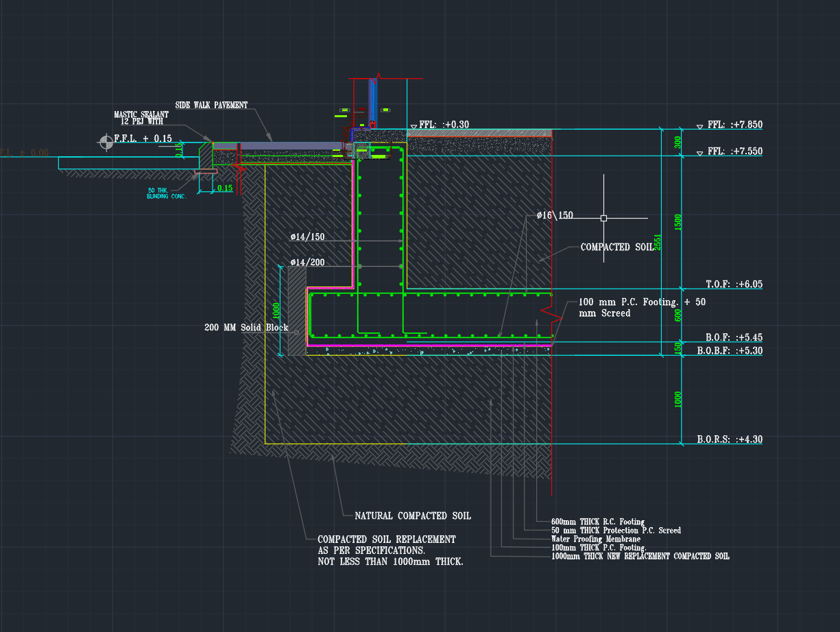840x632 pixels.
Task: Select the level triangle marker beside FFL +0.30
Action: 413,125
